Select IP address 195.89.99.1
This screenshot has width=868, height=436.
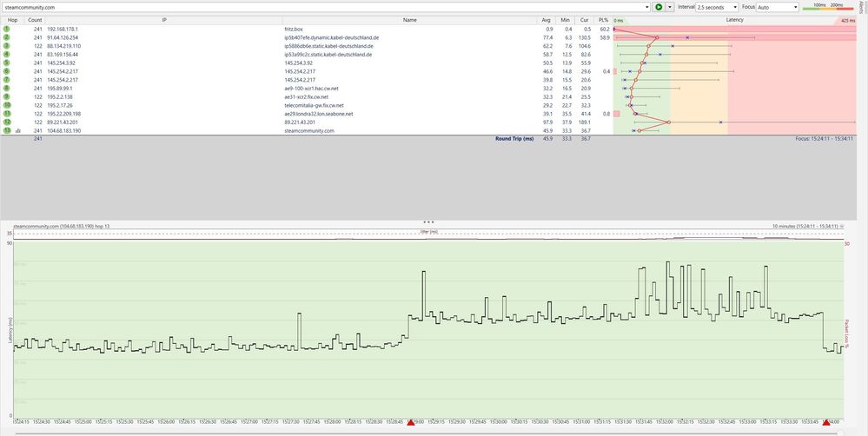point(60,89)
